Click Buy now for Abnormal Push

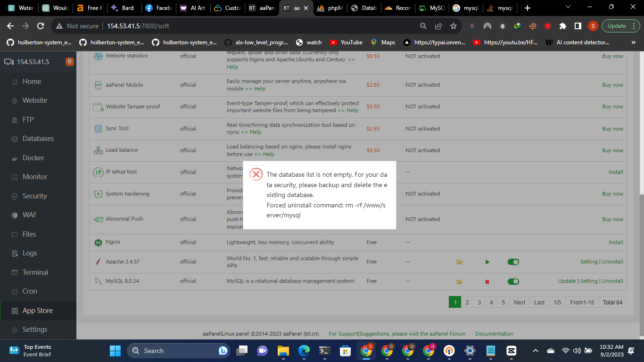point(612,219)
